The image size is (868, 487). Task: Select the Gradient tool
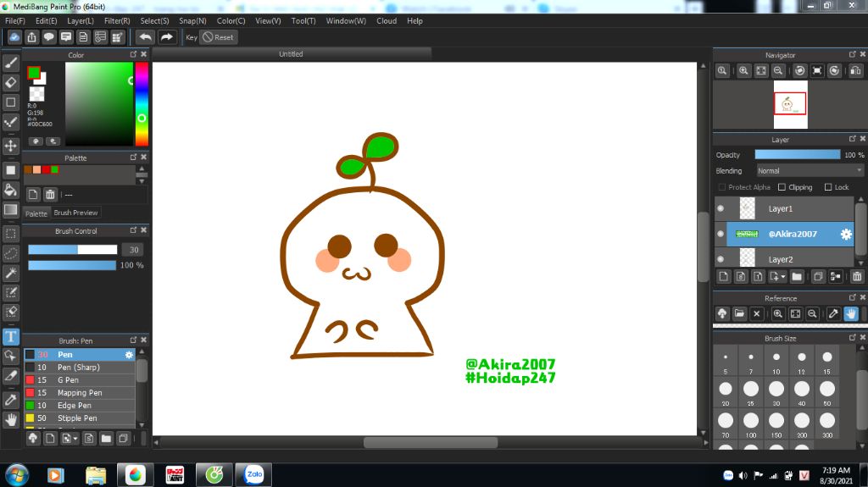11,210
